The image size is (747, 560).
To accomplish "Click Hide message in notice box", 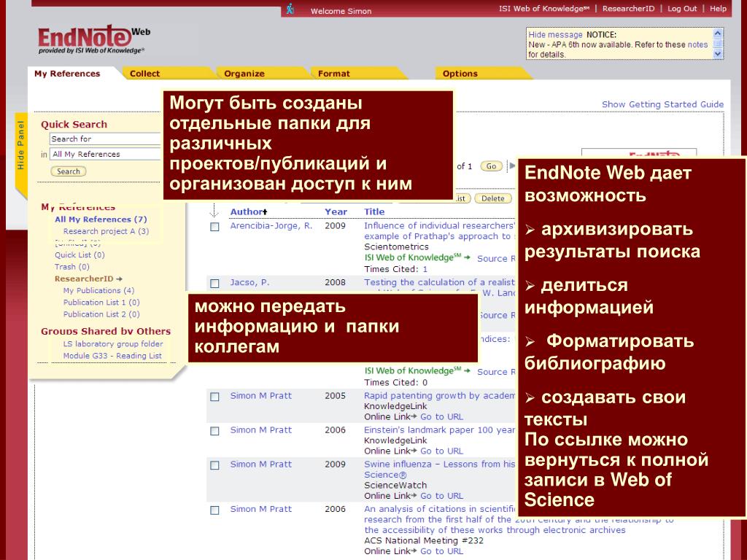I will [x=555, y=35].
